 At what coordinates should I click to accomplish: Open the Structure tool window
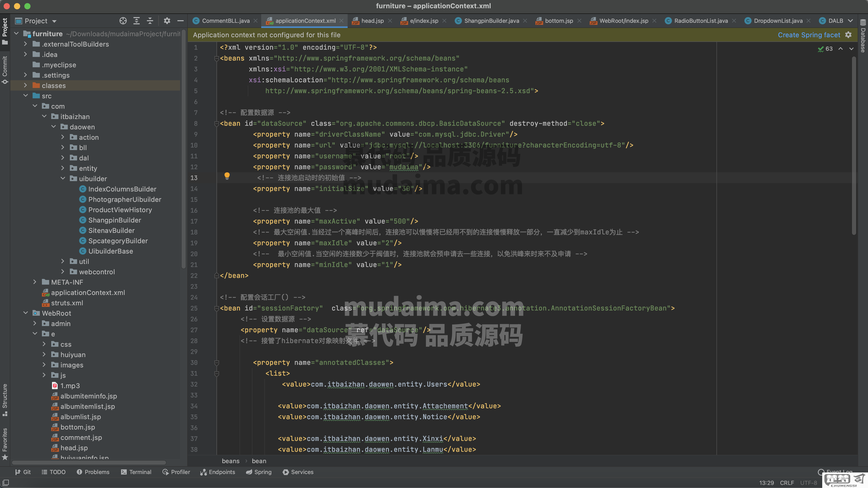(5, 400)
